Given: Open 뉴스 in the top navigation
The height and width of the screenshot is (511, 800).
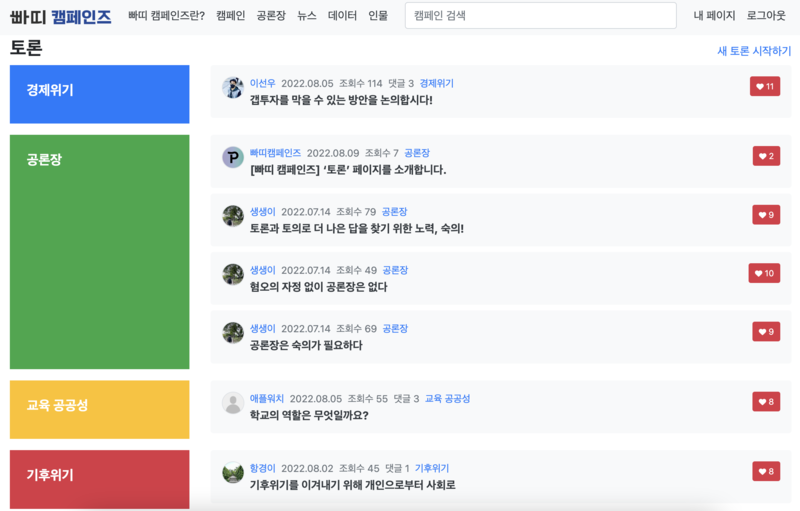Looking at the screenshot, I should (307, 16).
